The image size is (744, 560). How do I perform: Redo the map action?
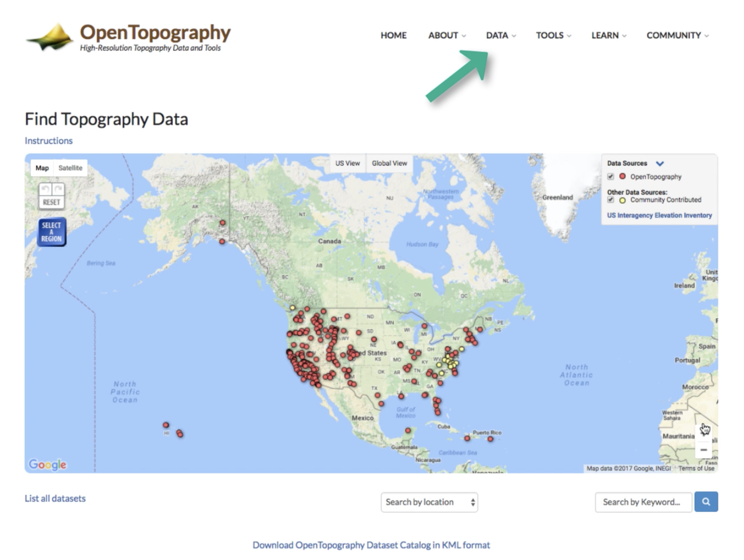58,189
